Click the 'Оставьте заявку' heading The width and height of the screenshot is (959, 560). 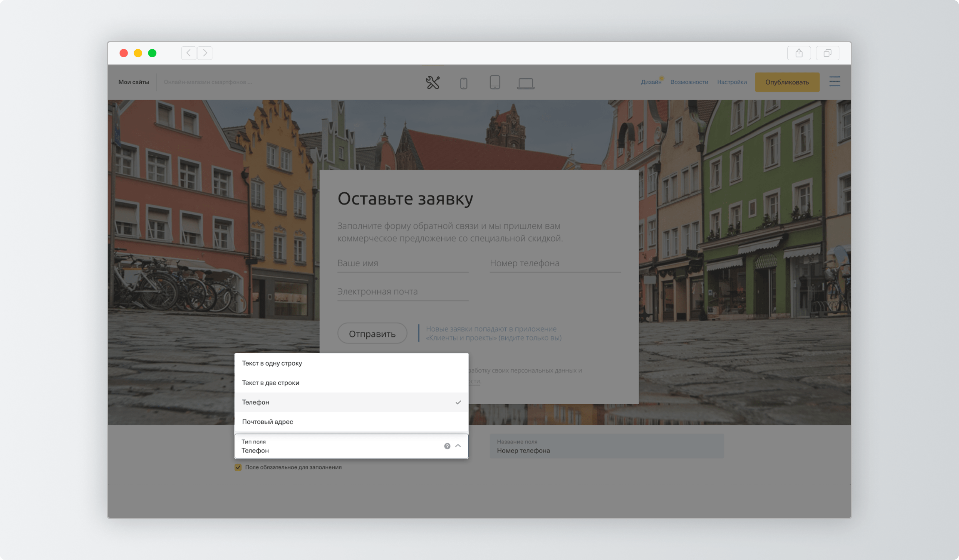pyautogui.click(x=405, y=199)
